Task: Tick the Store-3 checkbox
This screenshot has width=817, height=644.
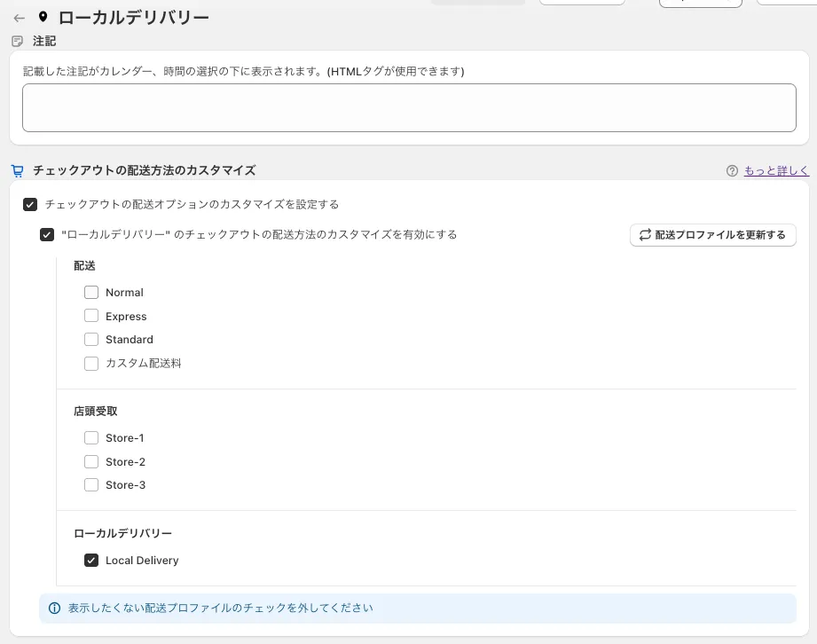Action: pyautogui.click(x=91, y=485)
